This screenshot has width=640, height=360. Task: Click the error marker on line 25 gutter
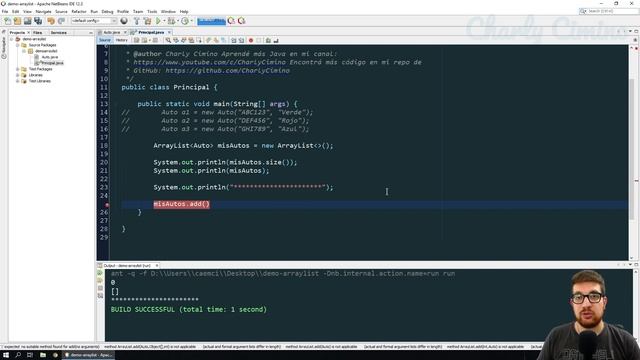click(107, 204)
